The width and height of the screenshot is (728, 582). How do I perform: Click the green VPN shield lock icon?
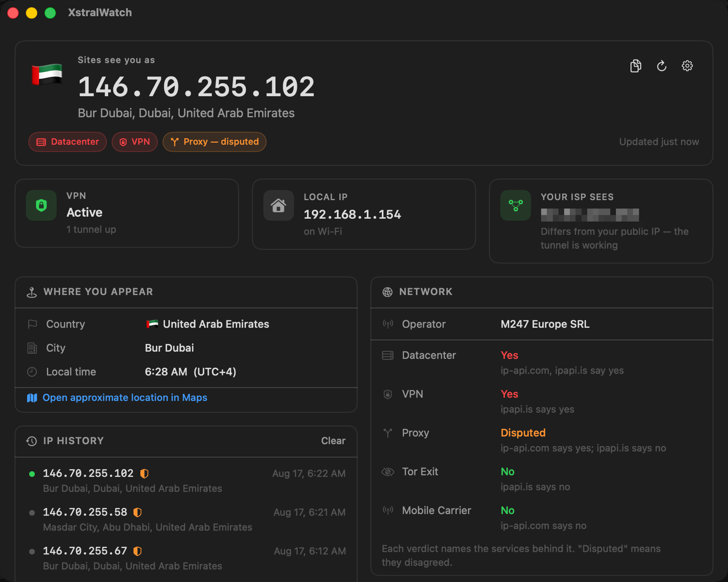click(41, 206)
